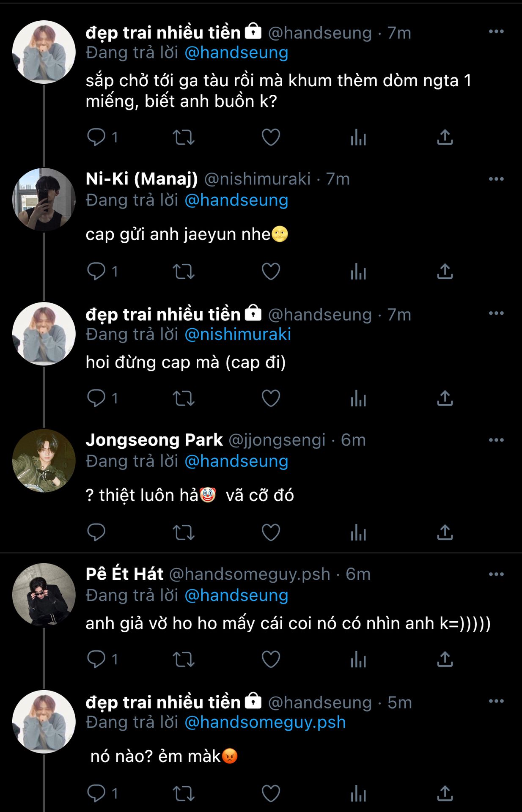The width and height of the screenshot is (522, 812).
Task: Like Ni-Ki's 'cap gửi anh jaeyun' tweet
Action: 271,272
